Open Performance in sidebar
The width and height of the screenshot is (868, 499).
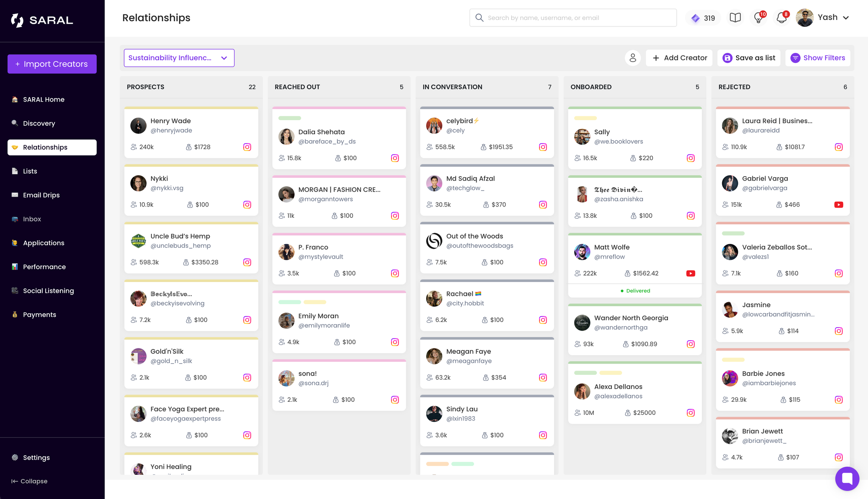click(x=52, y=267)
